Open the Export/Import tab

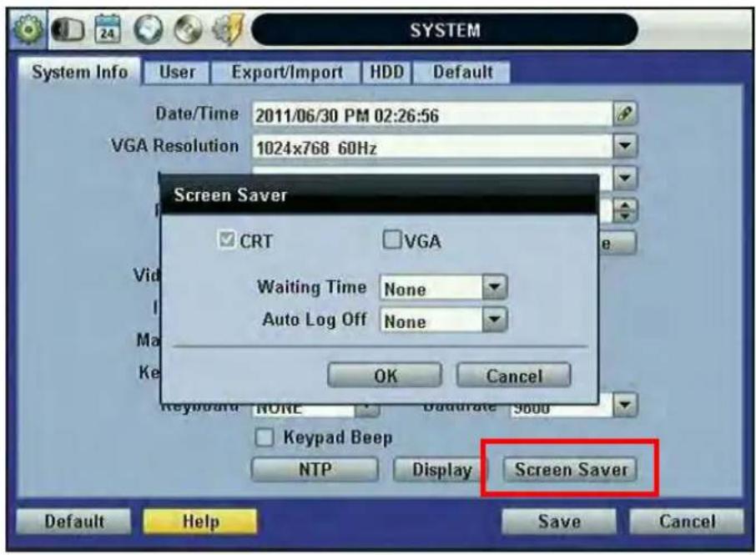pos(287,73)
